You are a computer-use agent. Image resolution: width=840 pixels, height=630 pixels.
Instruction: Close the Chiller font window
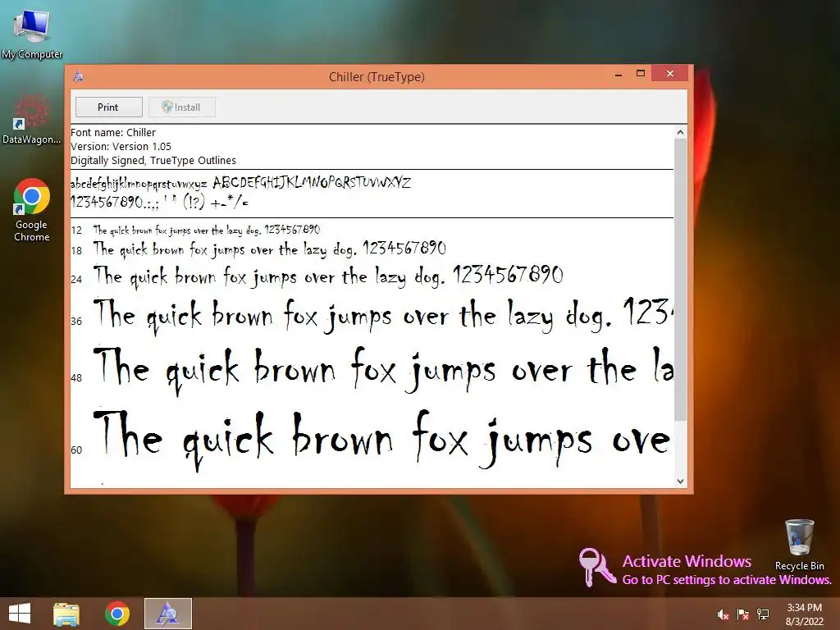point(669,73)
